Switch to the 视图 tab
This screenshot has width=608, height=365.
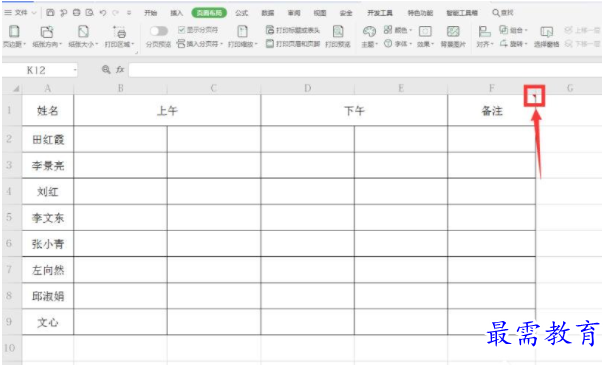(320, 13)
